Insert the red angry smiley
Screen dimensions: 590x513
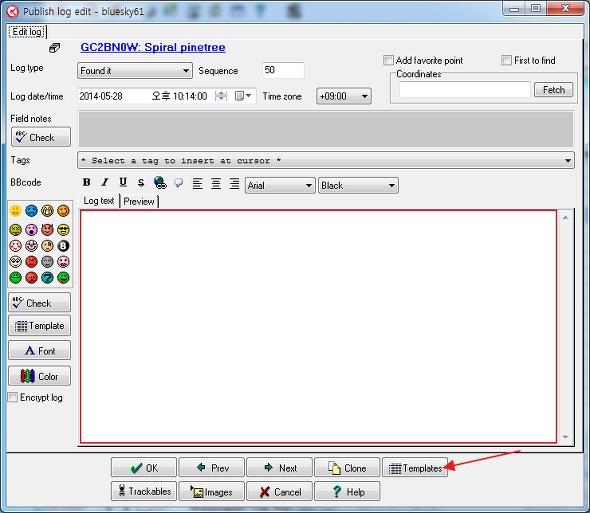click(31, 262)
